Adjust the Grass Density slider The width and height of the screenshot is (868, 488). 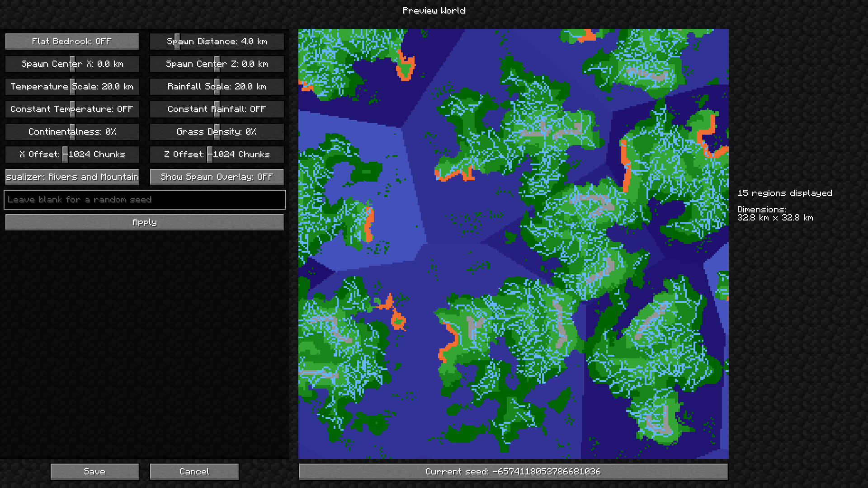click(216, 131)
